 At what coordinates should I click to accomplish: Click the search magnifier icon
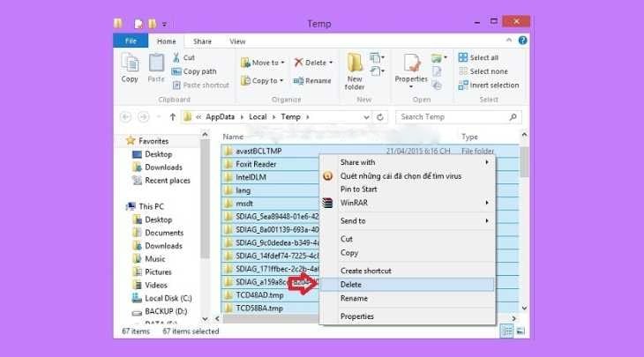tap(513, 117)
